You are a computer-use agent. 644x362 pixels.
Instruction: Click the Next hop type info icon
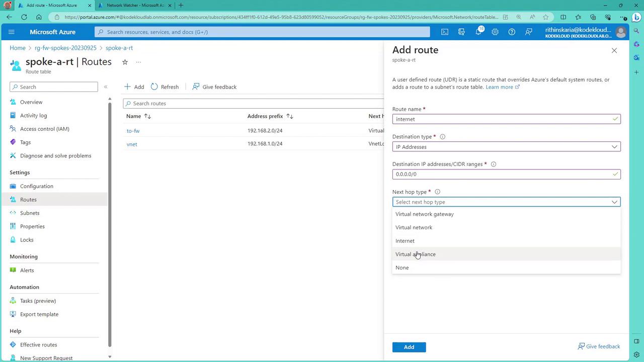437,192
